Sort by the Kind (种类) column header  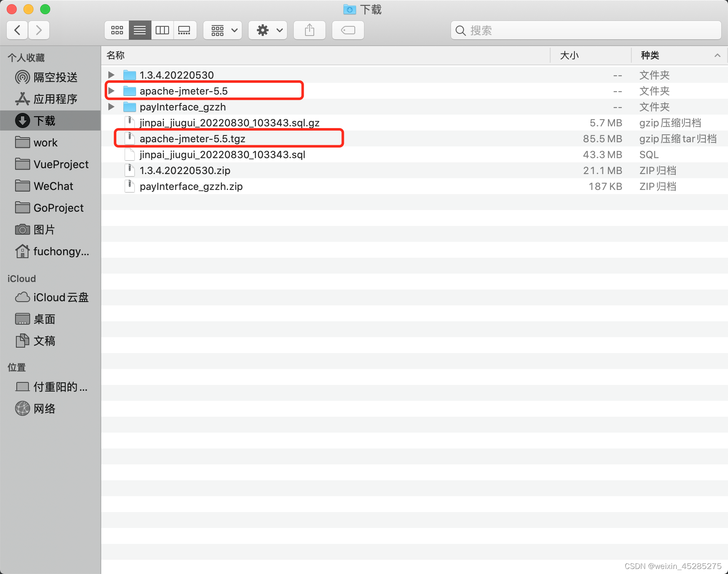pyautogui.click(x=679, y=55)
